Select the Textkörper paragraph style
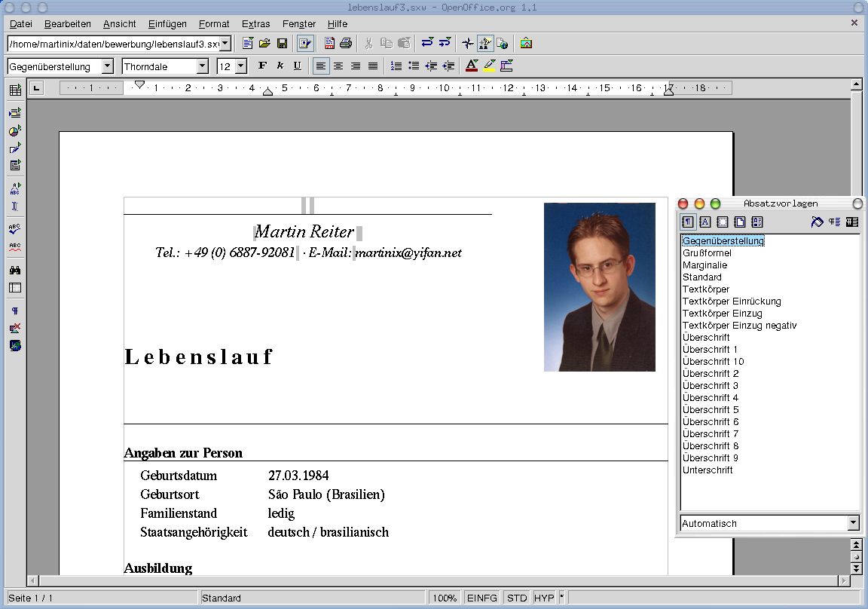The height and width of the screenshot is (609, 868). [x=705, y=289]
